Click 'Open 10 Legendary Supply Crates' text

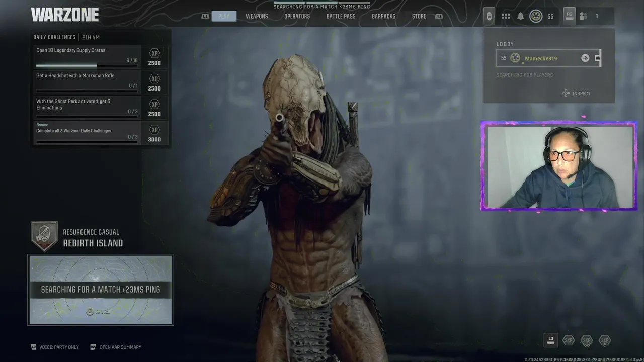[x=71, y=50]
